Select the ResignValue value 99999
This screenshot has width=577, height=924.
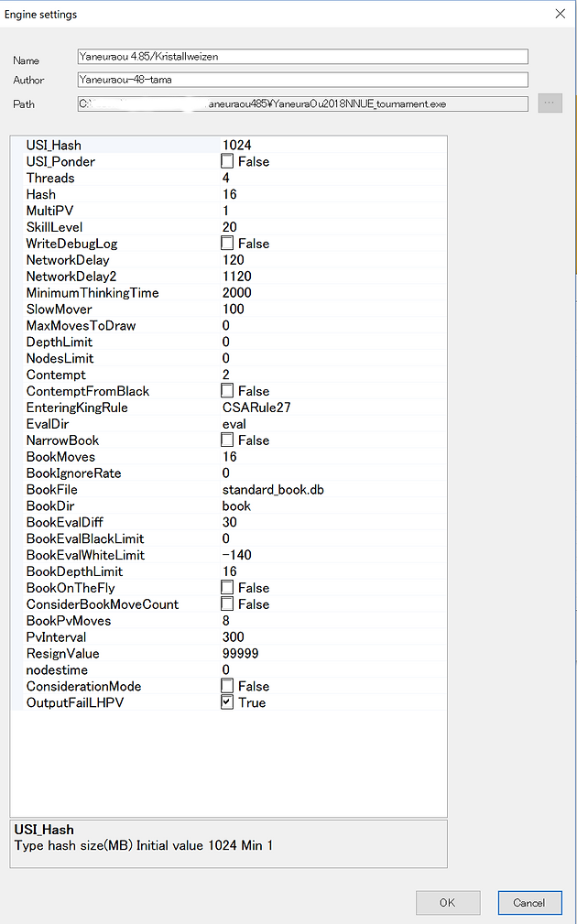[x=241, y=654]
